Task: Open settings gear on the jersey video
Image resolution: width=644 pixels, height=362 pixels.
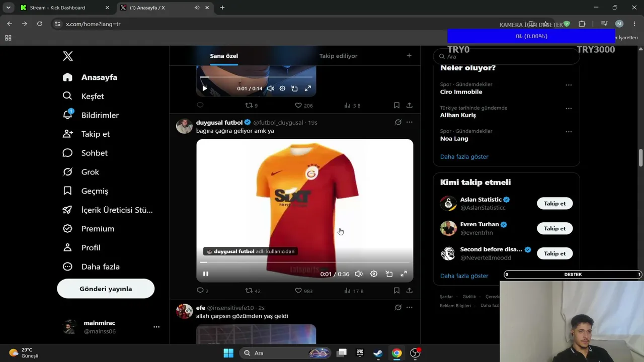Action: click(x=374, y=274)
